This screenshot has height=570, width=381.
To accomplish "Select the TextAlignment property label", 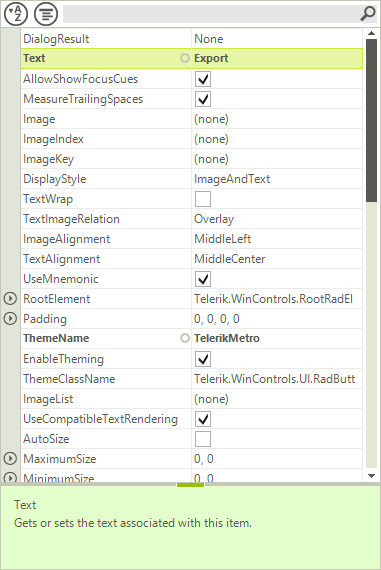I will [61, 259].
